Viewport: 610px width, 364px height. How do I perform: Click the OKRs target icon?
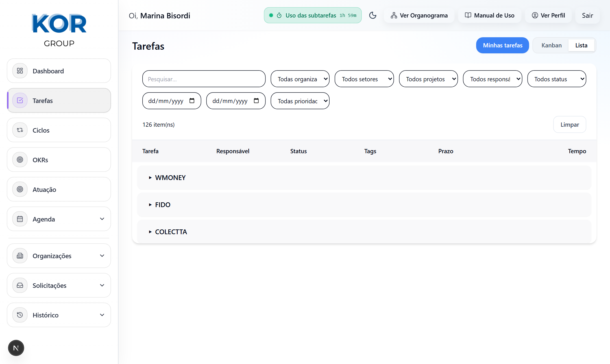point(20,160)
